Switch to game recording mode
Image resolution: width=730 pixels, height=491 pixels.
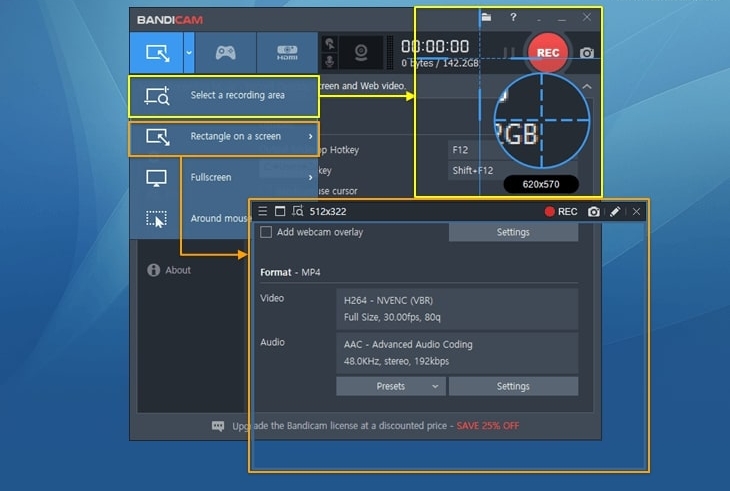point(225,53)
